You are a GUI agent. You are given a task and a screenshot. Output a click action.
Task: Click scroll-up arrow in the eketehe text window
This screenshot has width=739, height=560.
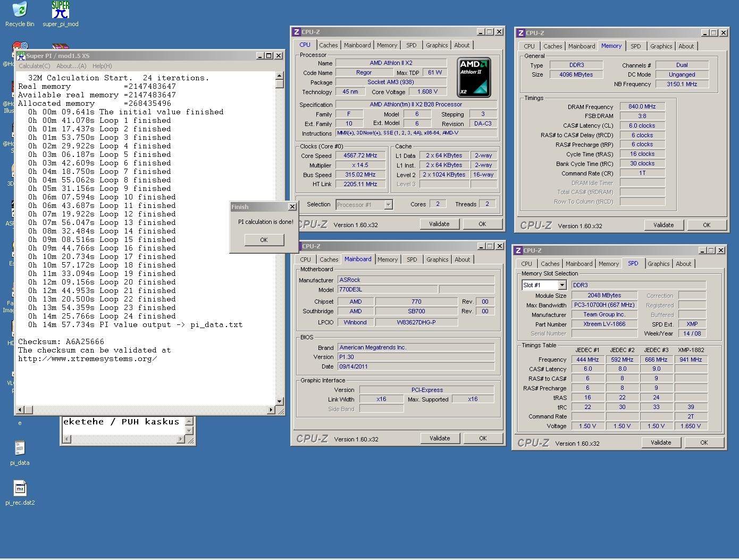[x=189, y=421]
